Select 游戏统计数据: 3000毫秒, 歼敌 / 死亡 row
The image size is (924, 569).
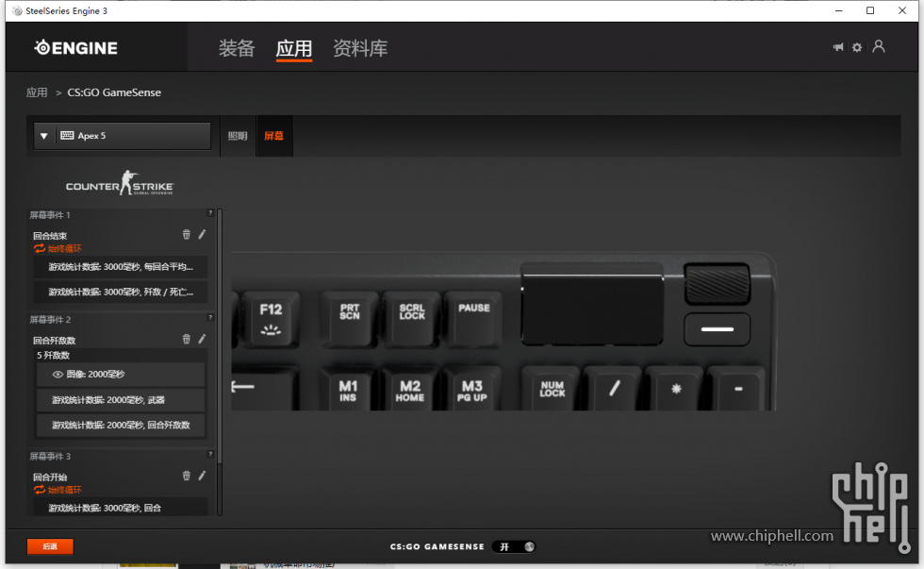(121, 292)
